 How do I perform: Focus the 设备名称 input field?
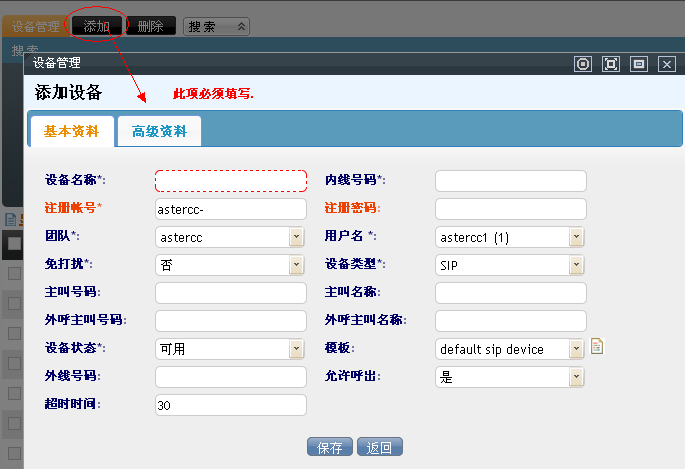pos(231,181)
